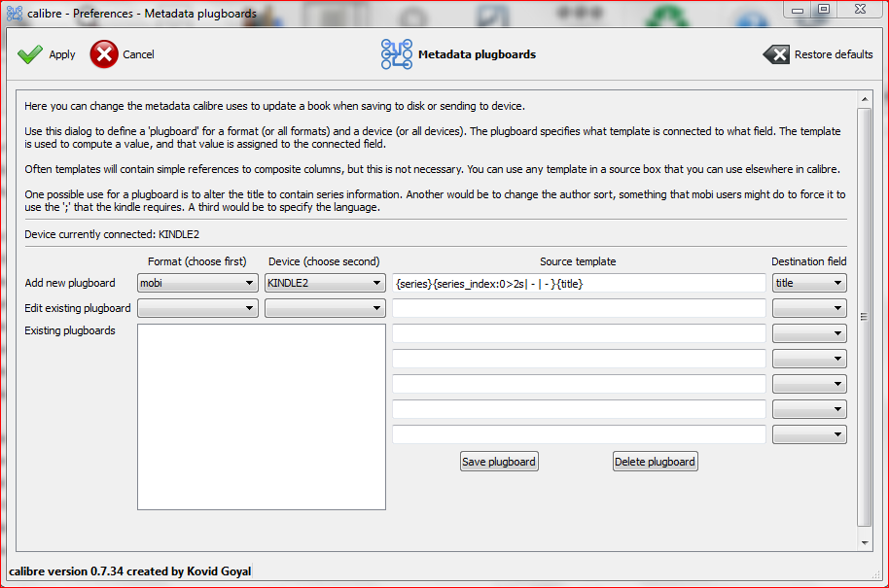Maximize the Preferences window
889x588 pixels.
[x=824, y=9]
